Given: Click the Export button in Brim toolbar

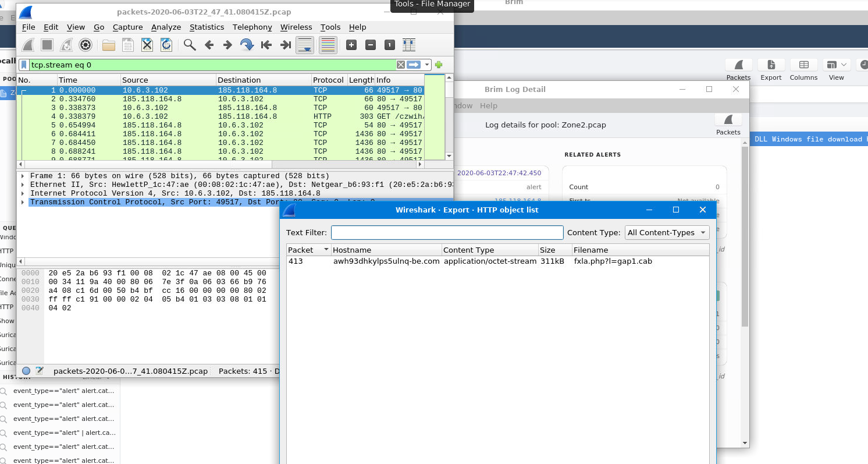Looking at the screenshot, I should [771, 70].
